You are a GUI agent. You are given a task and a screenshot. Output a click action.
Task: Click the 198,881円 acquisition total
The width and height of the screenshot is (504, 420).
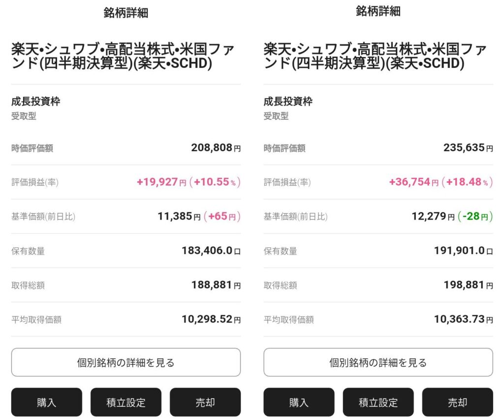(468, 285)
